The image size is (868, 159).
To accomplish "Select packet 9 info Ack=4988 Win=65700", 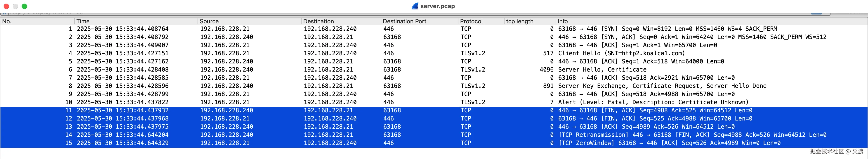I will point(646,94).
